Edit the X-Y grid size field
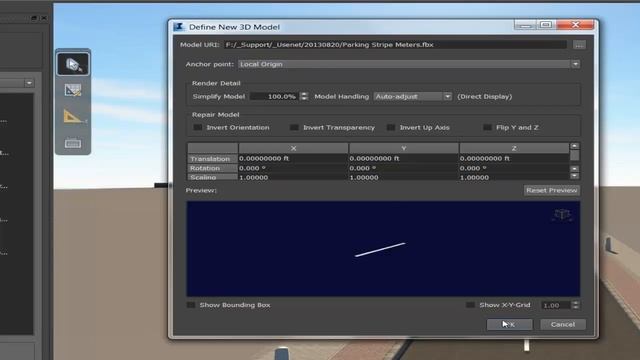This screenshot has height=360, width=640. (x=556, y=305)
